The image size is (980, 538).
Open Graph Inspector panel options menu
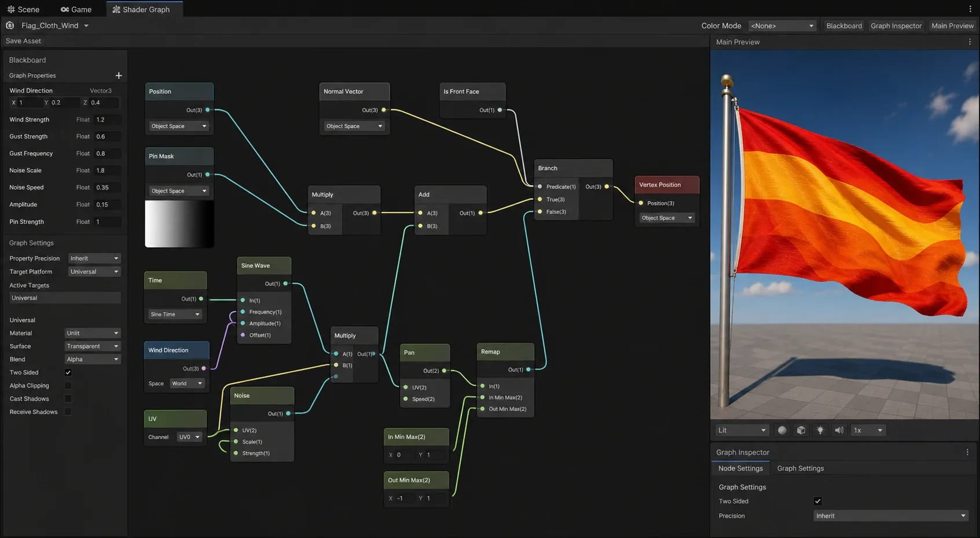click(967, 452)
